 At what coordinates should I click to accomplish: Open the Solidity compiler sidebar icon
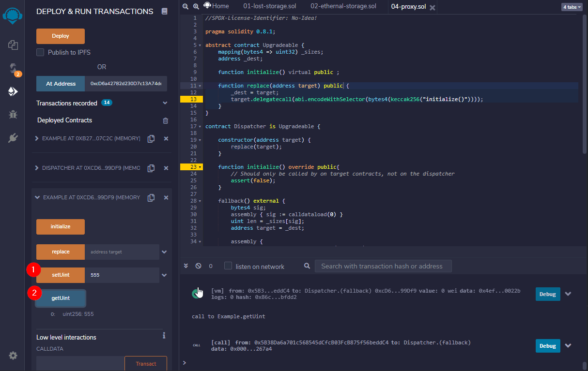click(x=13, y=68)
